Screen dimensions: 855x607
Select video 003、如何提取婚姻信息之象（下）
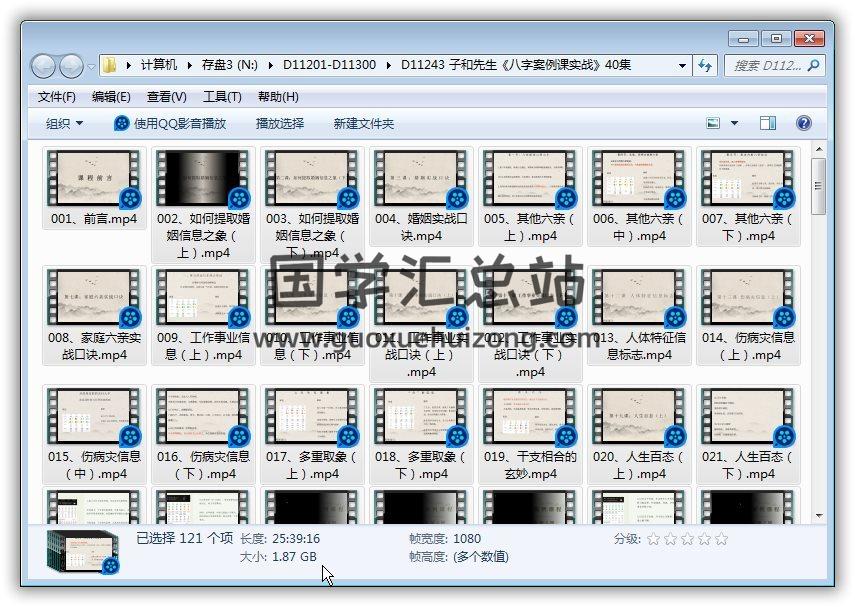pyautogui.click(x=312, y=205)
